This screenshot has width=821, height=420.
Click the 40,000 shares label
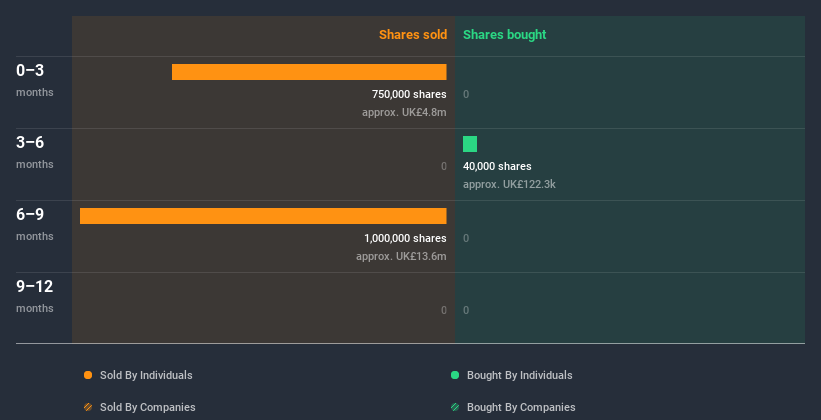pos(497,166)
